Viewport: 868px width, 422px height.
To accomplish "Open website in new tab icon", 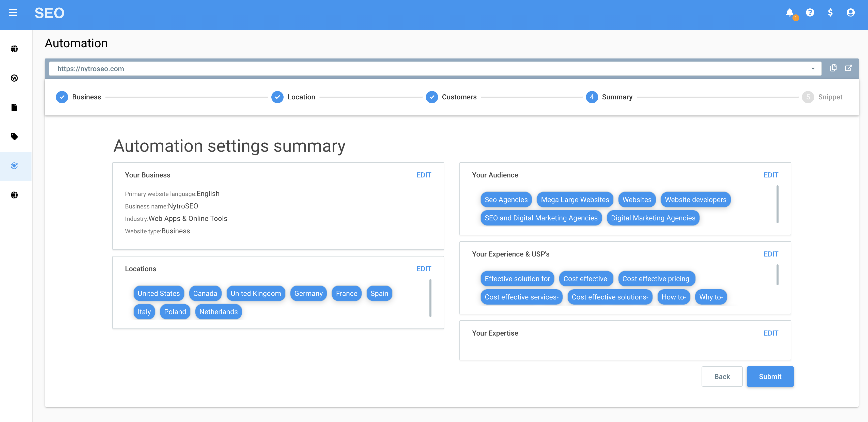I will click(848, 68).
